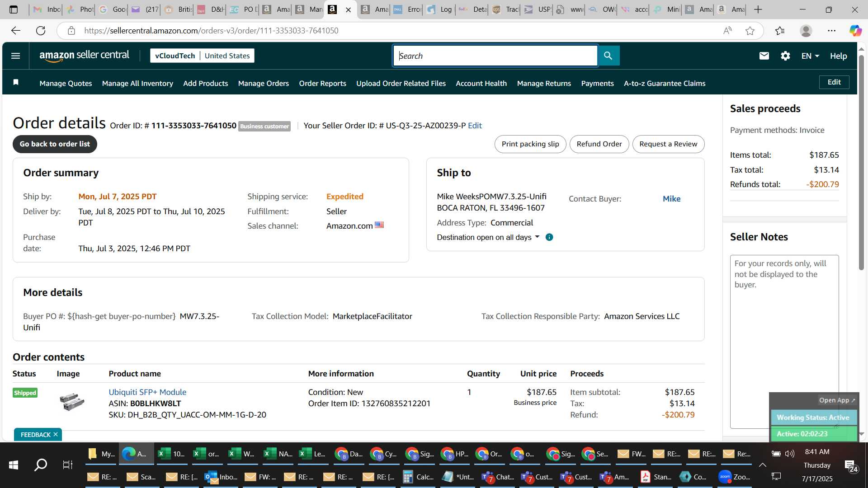Image resolution: width=868 pixels, height=488 pixels.
Task: Go back to previous page in browser
Action: [x=16, y=31]
